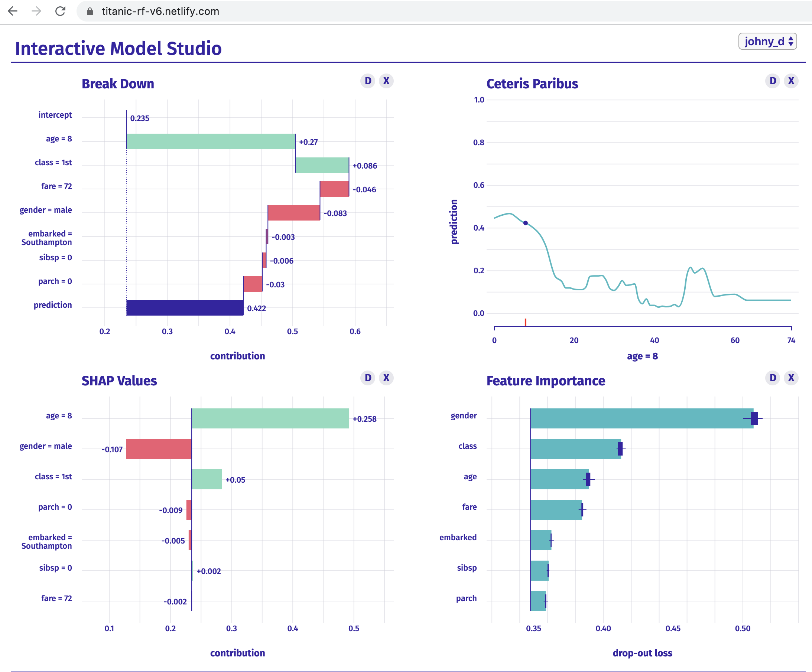Click the red gender = male SHAP bar

tap(159, 448)
